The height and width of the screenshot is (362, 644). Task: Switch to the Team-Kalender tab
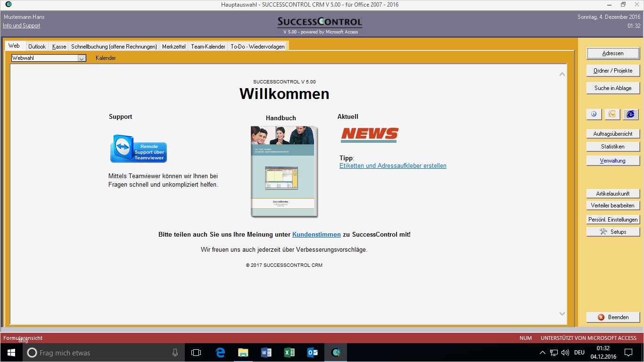(x=208, y=46)
